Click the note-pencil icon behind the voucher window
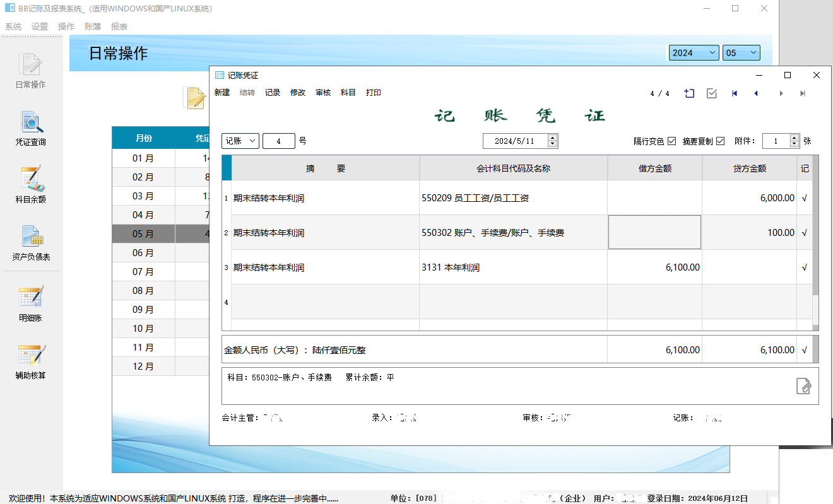This screenshot has height=504, width=833. point(195,98)
